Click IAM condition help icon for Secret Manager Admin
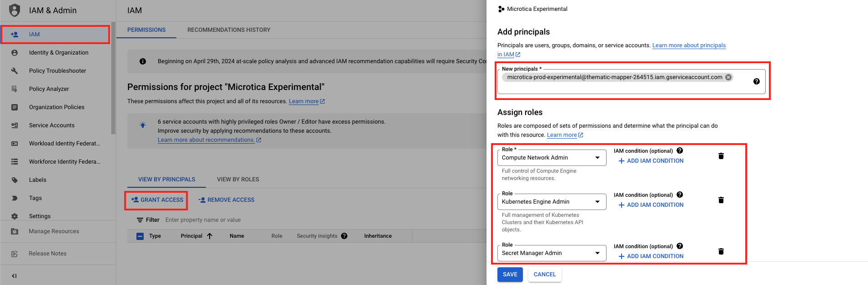Viewport: 868px width, 285px height. 680,246
